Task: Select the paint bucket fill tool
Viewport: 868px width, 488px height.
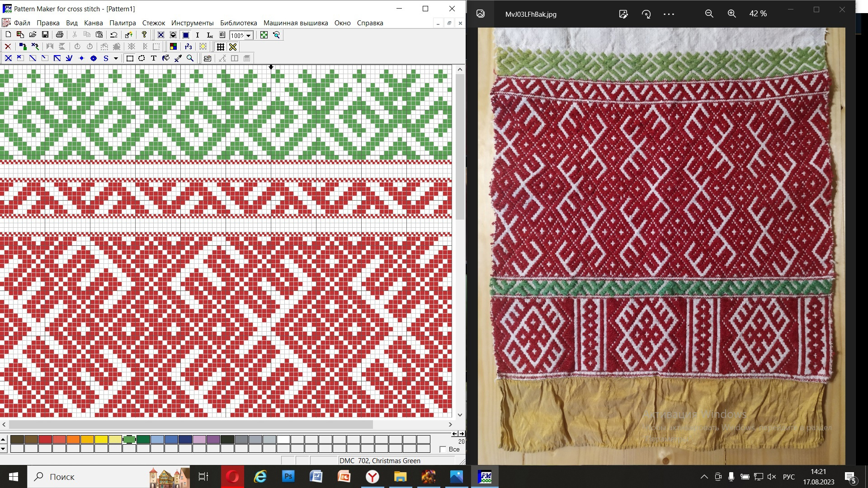Action: 166,58
